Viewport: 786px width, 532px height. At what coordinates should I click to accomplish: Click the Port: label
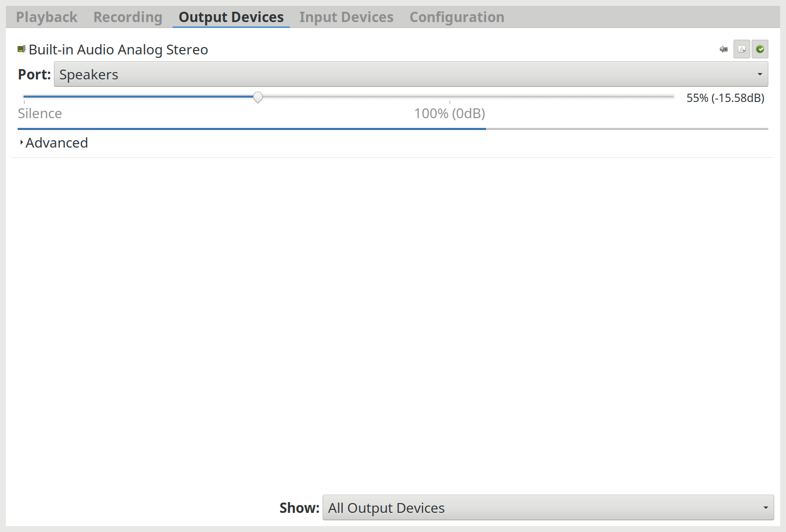click(34, 74)
